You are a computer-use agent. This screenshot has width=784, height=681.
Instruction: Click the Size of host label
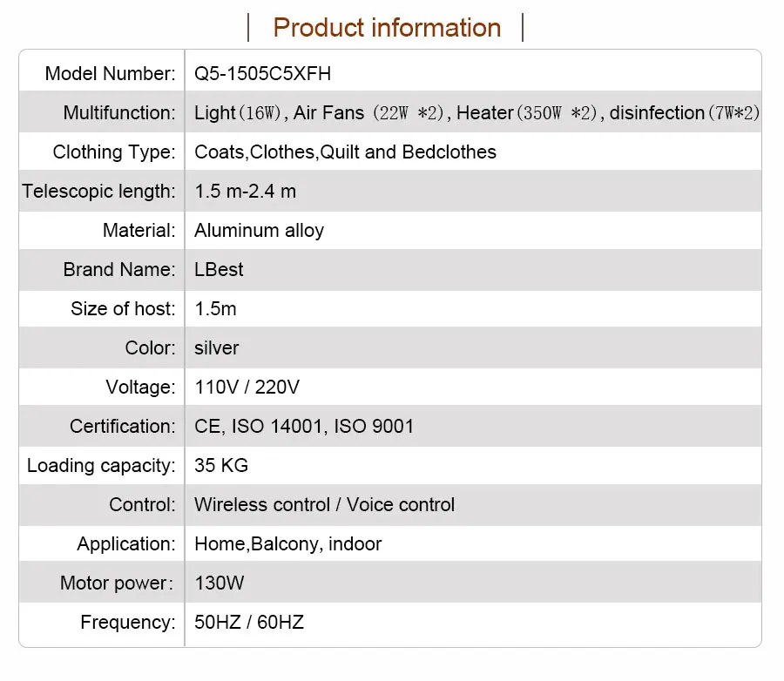click(123, 308)
